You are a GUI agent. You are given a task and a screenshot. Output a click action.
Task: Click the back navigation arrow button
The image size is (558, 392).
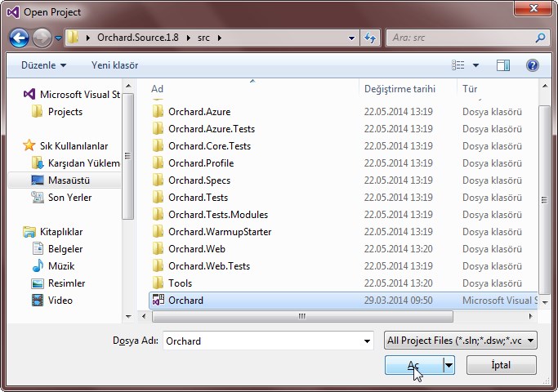(20, 38)
